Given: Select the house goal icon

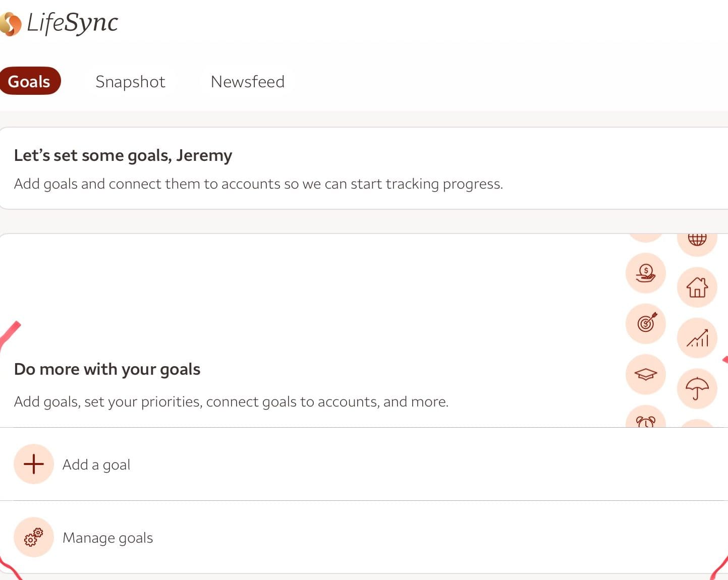Looking at the screenshot, I should coord(697,287).
